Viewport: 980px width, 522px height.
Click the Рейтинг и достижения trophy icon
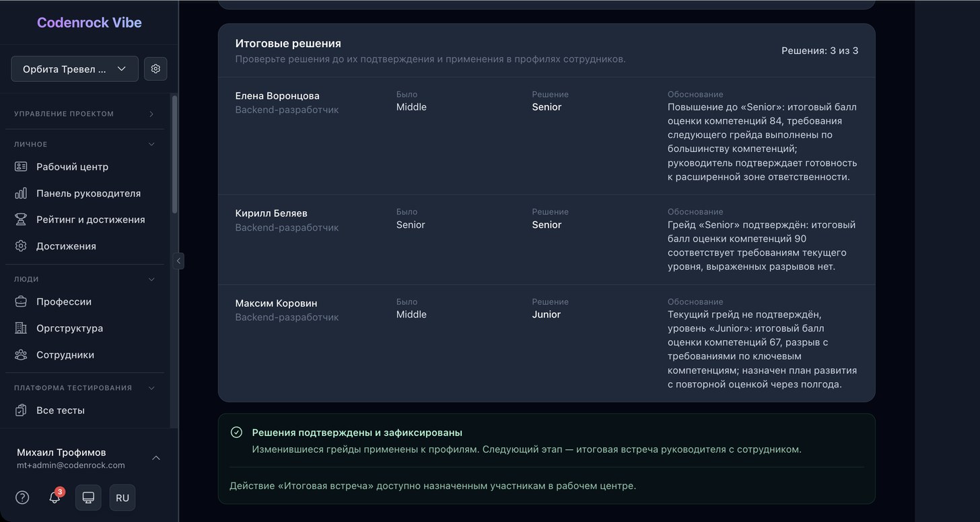point(21,219)
